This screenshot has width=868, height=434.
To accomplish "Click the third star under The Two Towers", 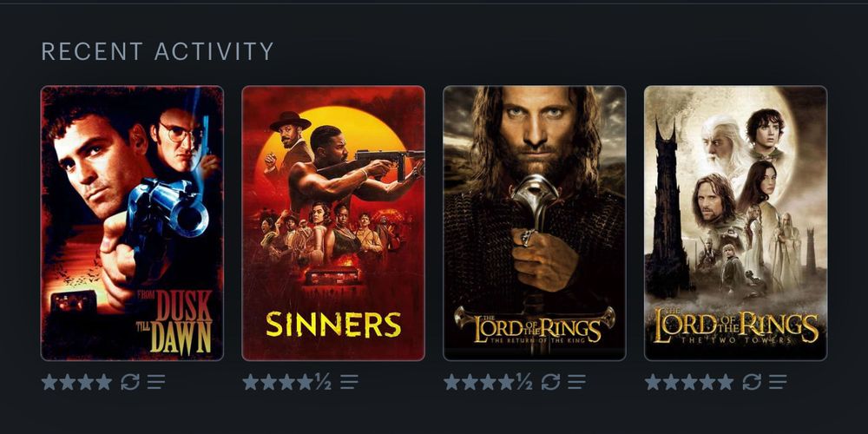I will [689, 382].
